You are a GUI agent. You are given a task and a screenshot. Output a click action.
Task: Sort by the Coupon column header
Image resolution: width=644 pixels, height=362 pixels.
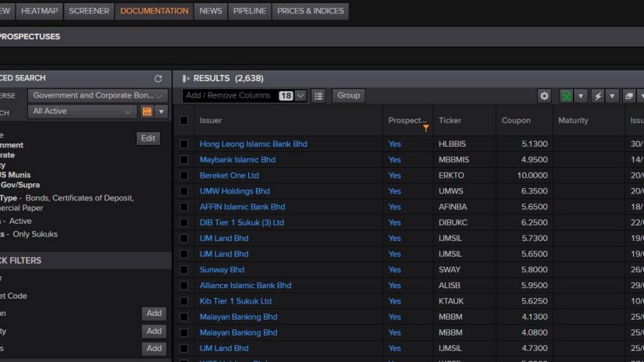(x=516, y=120)
